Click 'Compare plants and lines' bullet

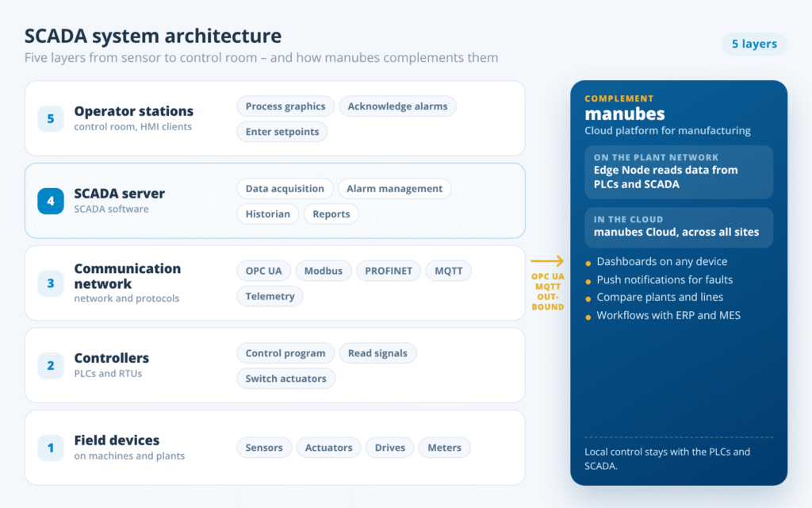[x=660, y=298]
